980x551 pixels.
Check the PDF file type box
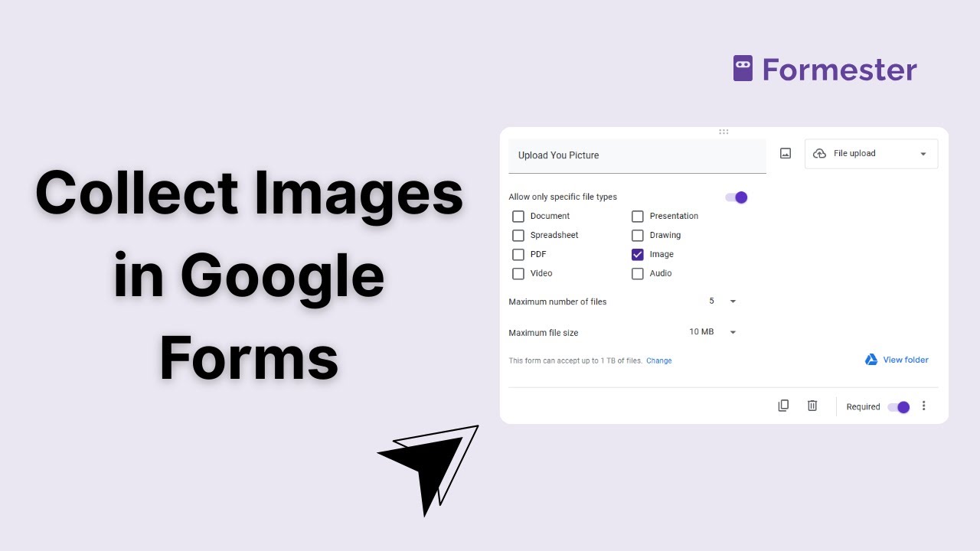[518, 255]
